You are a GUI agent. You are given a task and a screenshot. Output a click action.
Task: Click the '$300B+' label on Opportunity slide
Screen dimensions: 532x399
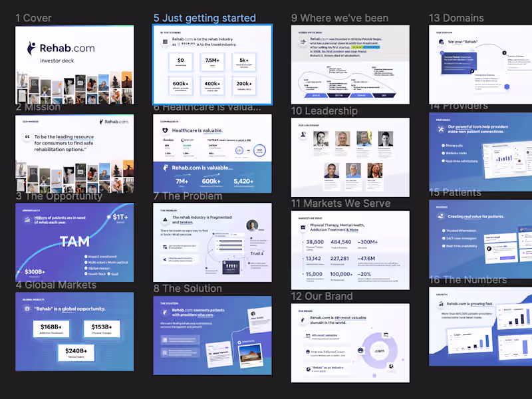pos(35,272)
